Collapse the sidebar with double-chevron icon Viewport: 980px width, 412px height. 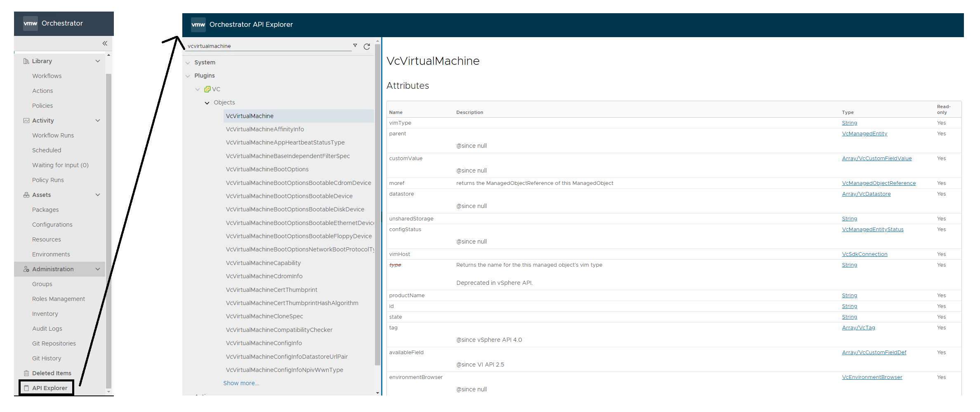click(105, 43)
